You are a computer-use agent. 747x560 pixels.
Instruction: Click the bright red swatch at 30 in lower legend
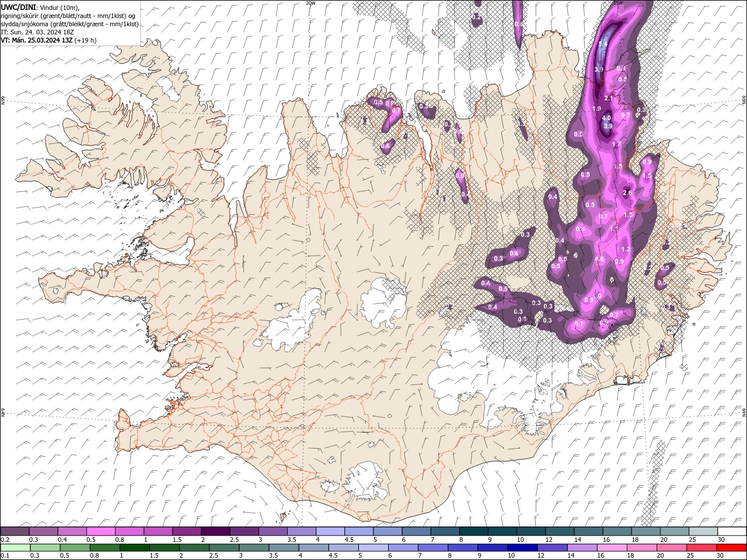pyautogui.click(x=731, y=548)
